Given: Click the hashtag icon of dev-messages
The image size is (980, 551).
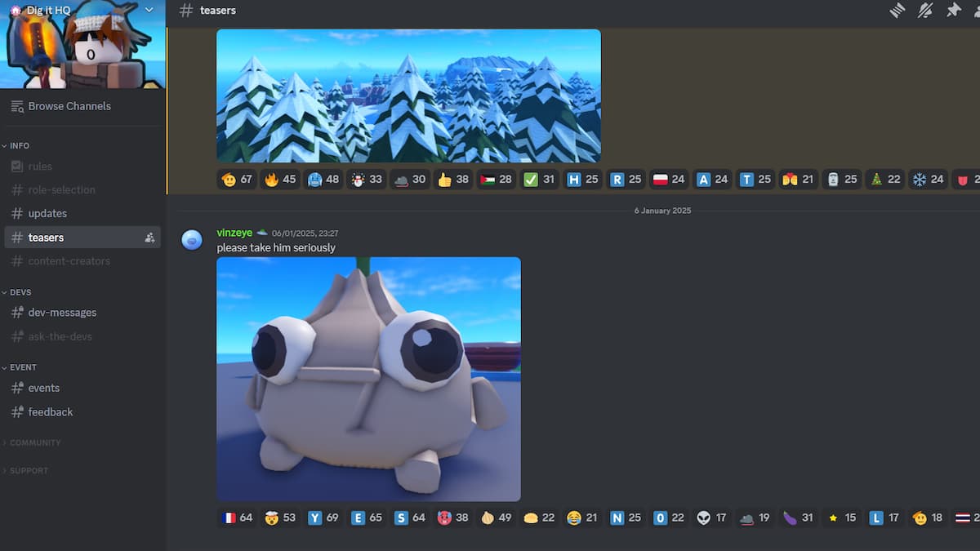Looking at the screenshot, I should coord(16,312).
